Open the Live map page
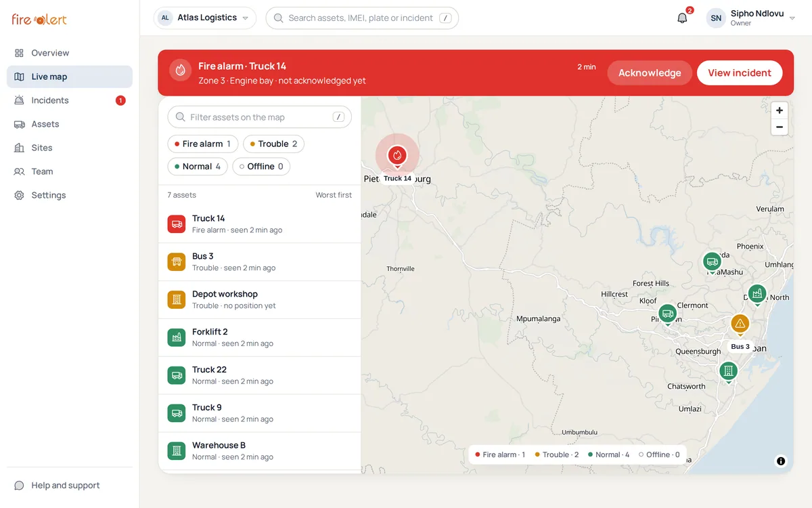812x508 pixels. [70, 77]
